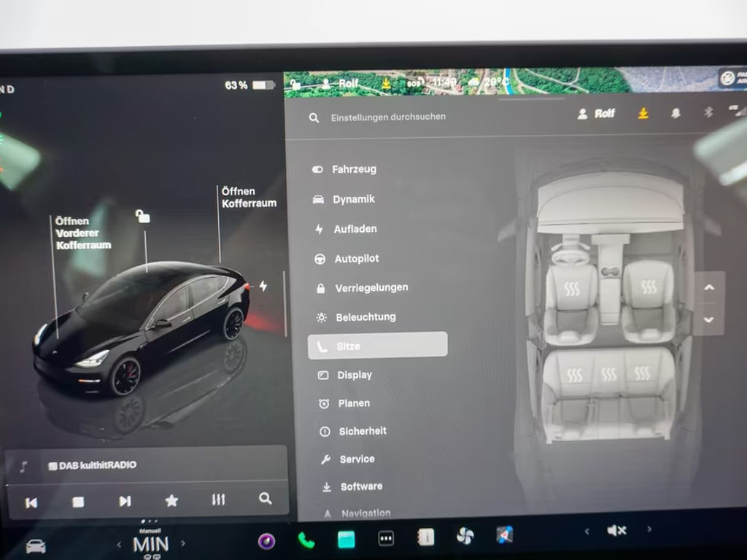Screen dimensions: 747x560
Task: Open Bluetooth settings icon
Action: click(708, 112)
